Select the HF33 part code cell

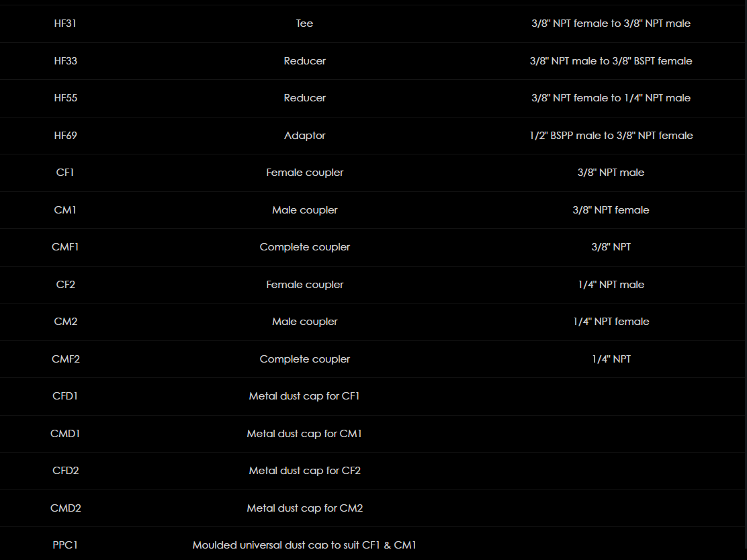point(65,61)
